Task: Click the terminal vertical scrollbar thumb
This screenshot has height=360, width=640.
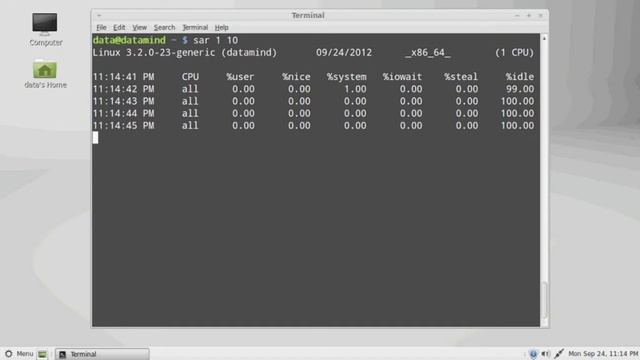Action: tap(544, 300)
